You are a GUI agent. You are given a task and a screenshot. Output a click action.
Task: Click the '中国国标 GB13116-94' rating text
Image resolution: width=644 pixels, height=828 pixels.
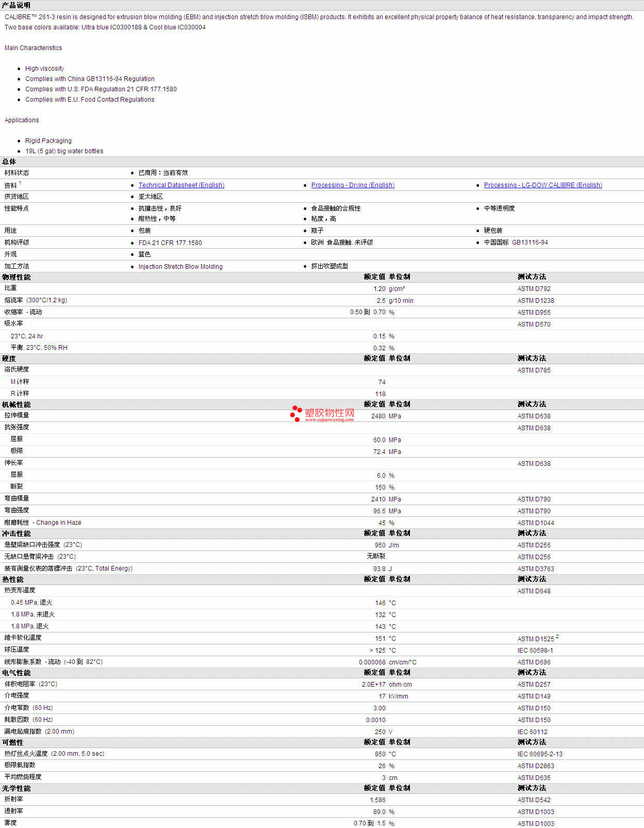(516, 242)
